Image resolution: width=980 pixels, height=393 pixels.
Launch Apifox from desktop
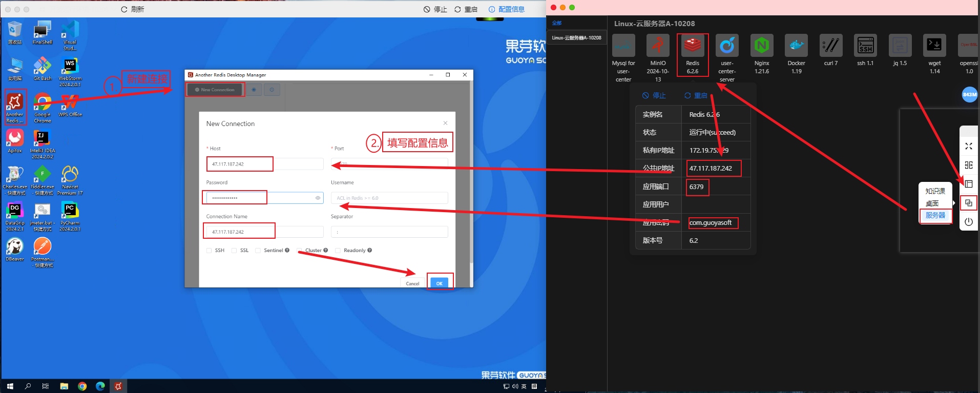point(15,141)
